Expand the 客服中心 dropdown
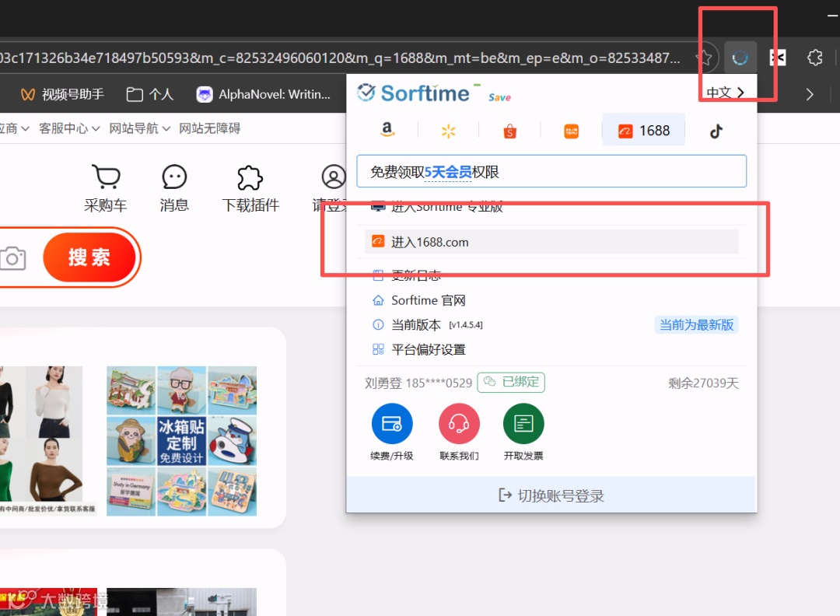 [69, 128]
